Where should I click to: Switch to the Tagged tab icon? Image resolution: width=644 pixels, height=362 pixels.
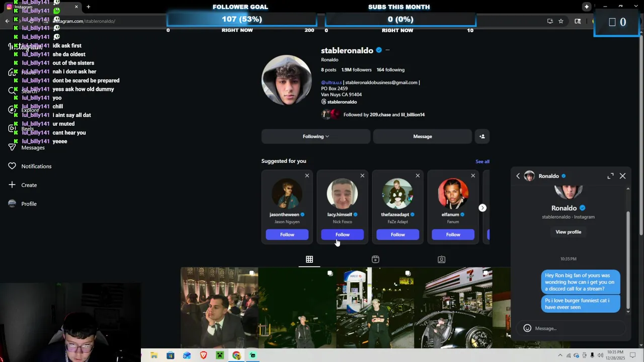(x=441, y=259)
